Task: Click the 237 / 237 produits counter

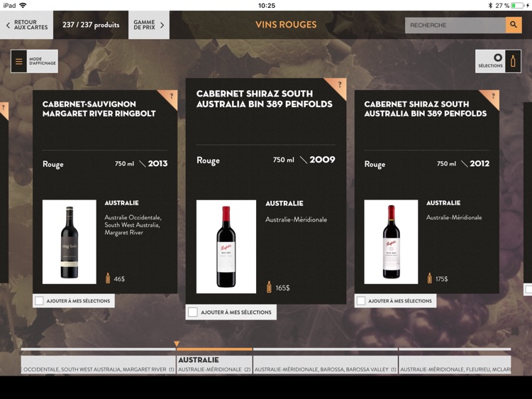Action: pos(91,25)
